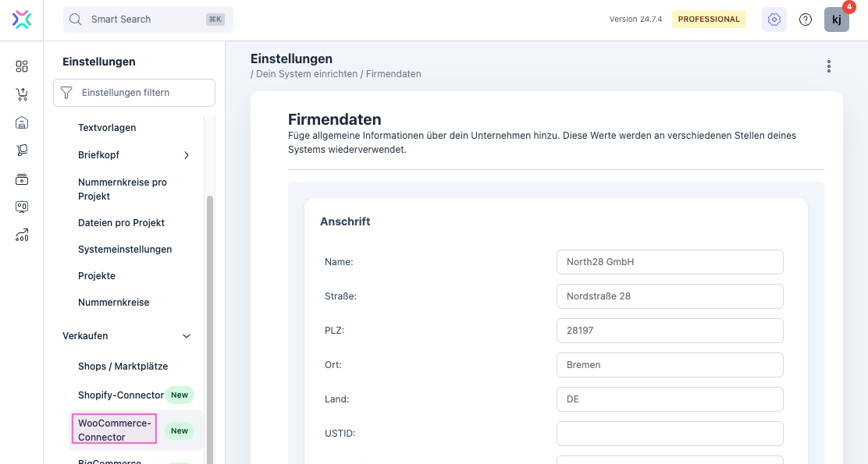Open the dashboard grid icon in sidebar
This screenshot has height=464, width=868.
(x=22, y=66)
